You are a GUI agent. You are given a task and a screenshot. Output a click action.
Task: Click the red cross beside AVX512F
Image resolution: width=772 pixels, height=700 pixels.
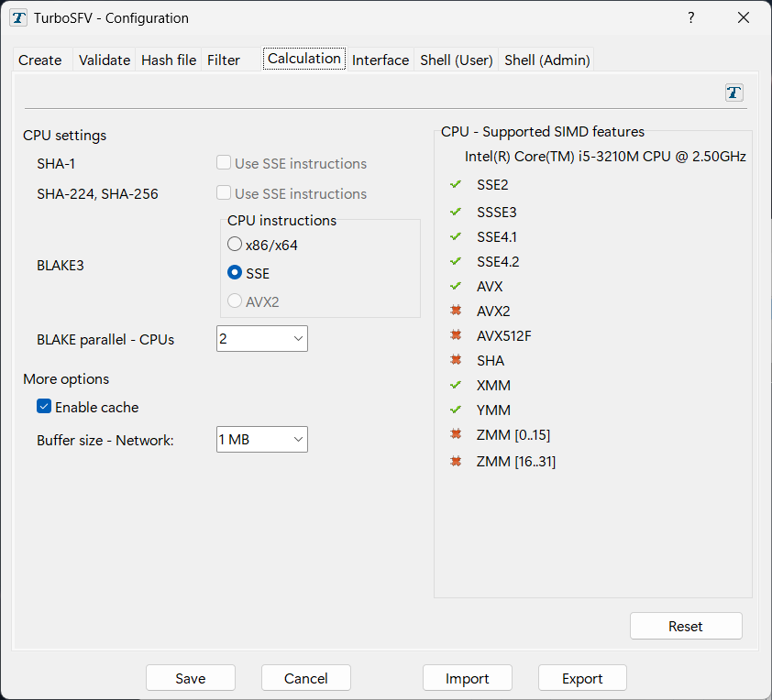coord(456,336)
